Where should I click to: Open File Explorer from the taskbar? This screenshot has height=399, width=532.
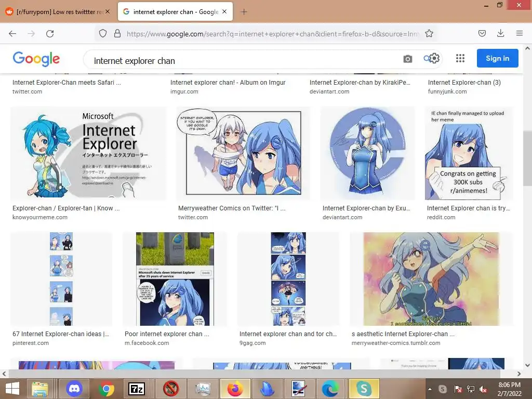pyautogui.click(x=40, y=389)
